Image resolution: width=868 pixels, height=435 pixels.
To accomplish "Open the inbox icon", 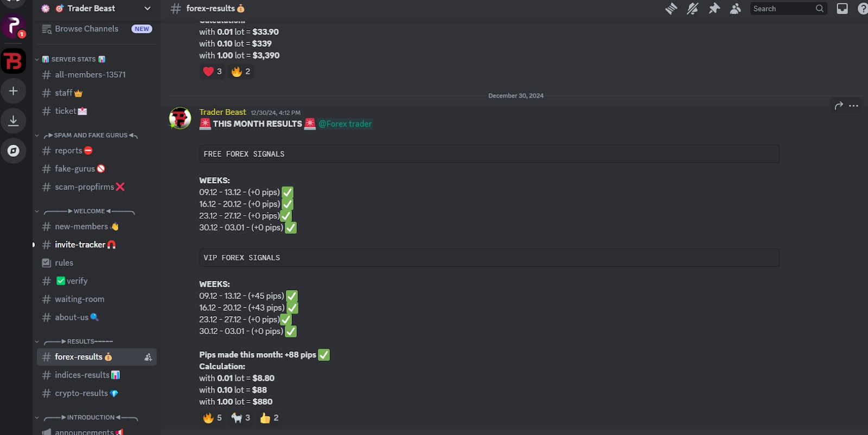I will tap(842, 9).
